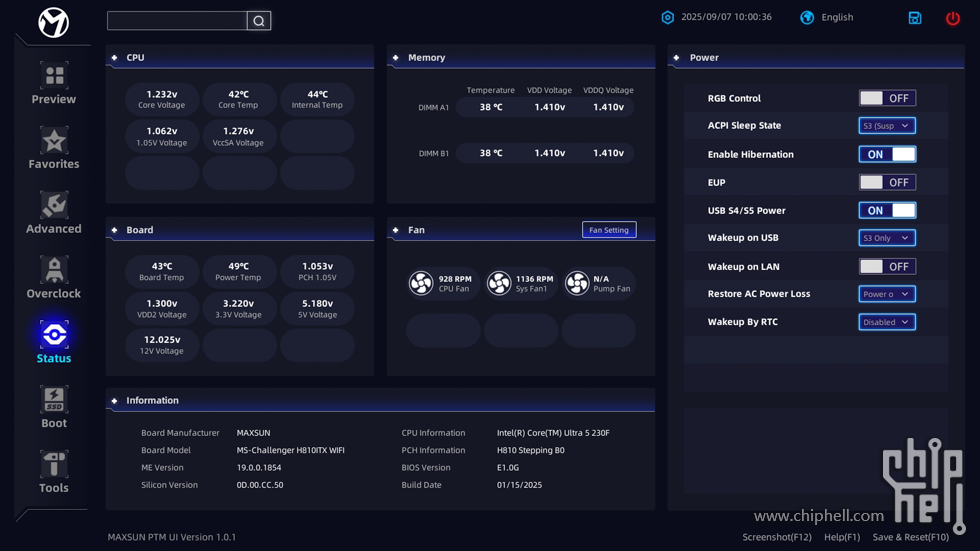Click Intel(R) Core(TM) Ultra 5 230F text
Viewport: 980px width, 551px height.
click(553, 433)
